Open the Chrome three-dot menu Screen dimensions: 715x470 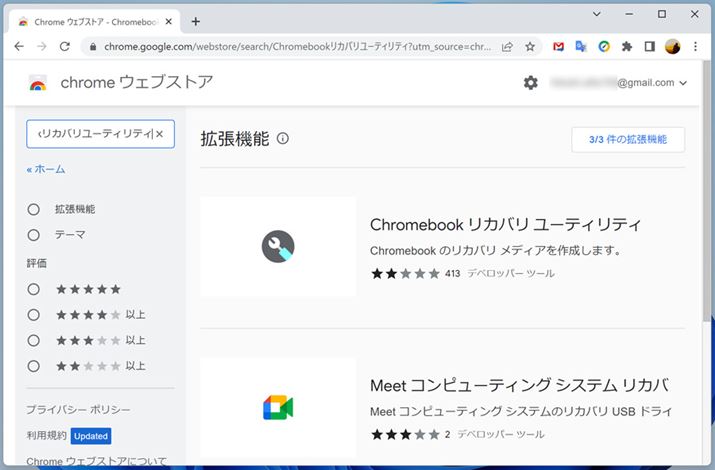click(696, 46)
